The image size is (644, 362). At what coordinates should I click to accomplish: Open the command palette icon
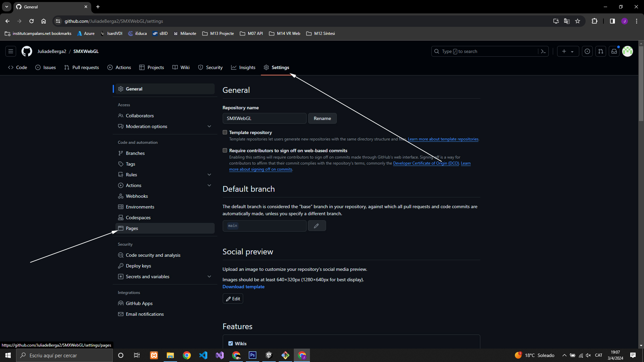click(x=543, y=51)
